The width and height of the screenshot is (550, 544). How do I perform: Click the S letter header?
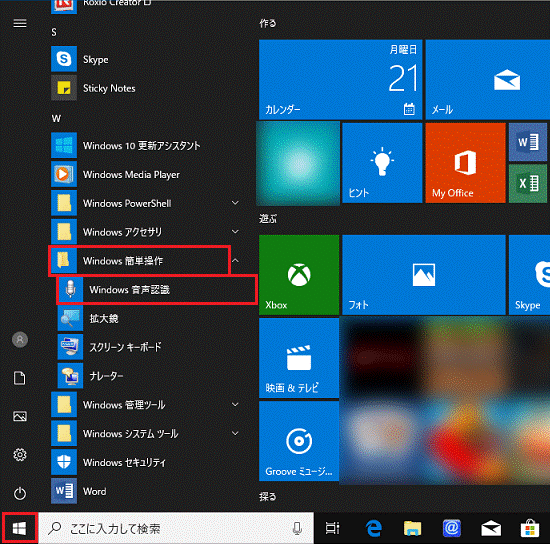pos(54,32)
